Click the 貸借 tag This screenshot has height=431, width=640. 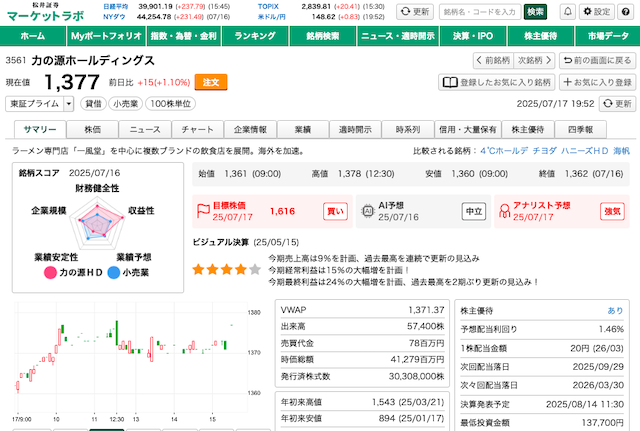(93, 104)
